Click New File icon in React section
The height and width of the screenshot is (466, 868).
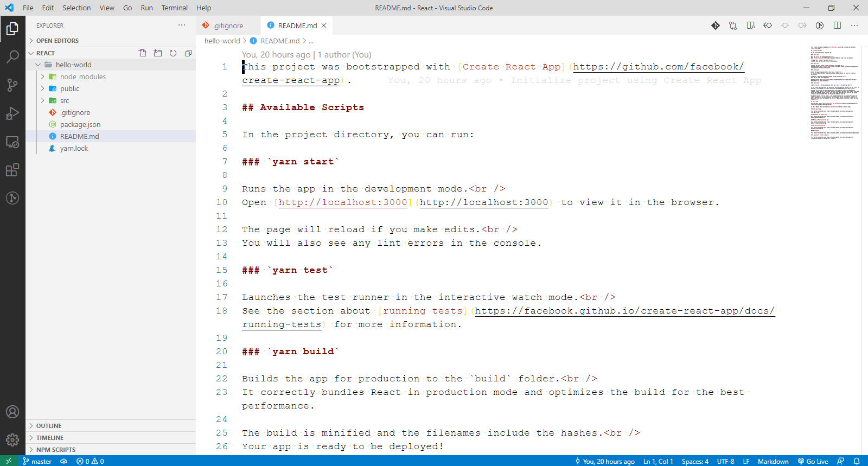tap(143, 53)
